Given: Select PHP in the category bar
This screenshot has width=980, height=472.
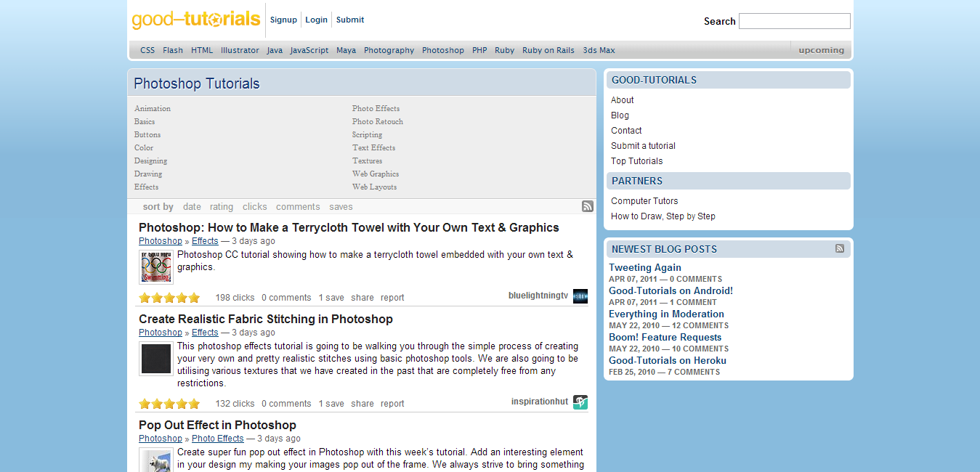Looking at the screenshot, I should 479,50.
